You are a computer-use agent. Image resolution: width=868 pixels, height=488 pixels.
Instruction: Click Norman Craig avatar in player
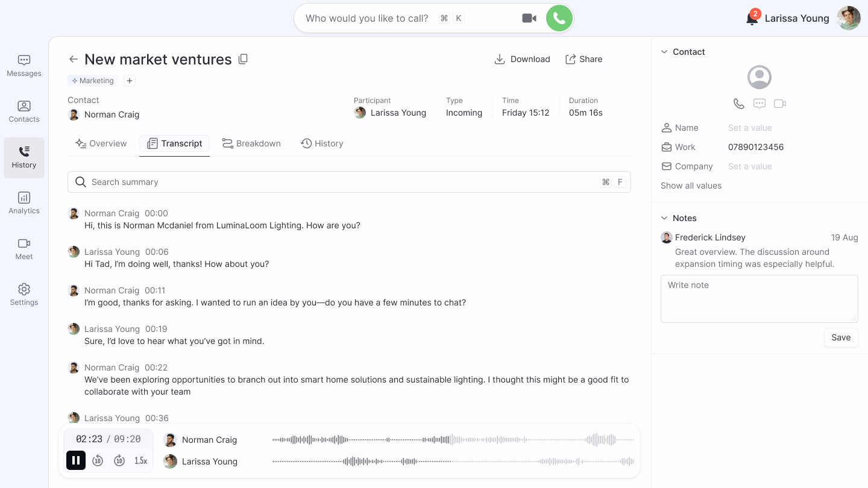170,440
